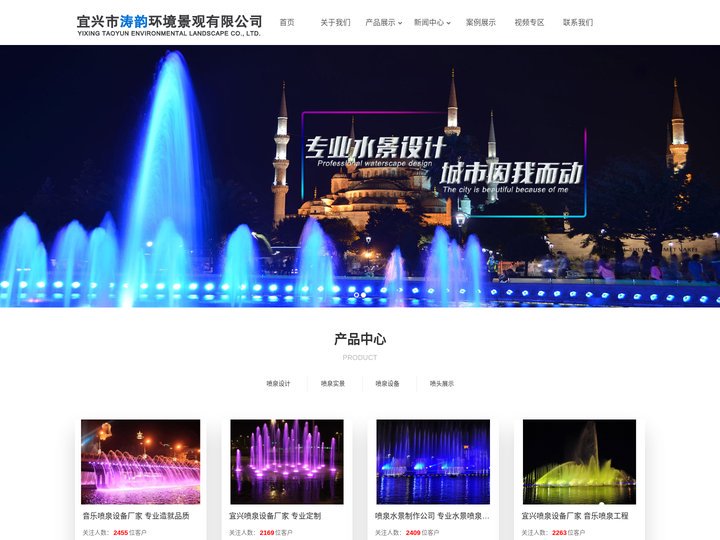Open the pink arched fountain thumbnail
Image resolution: width=720 pixels, height=540 pixels.
pyautogui.click(x=141, y=461)
